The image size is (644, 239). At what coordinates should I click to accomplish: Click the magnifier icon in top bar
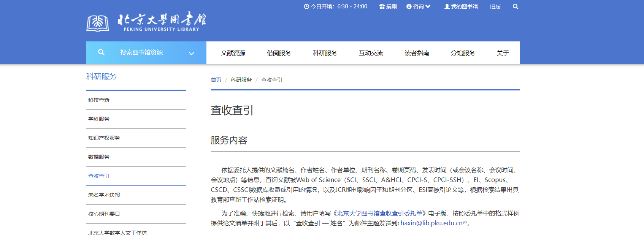click(x=516, y=6)
